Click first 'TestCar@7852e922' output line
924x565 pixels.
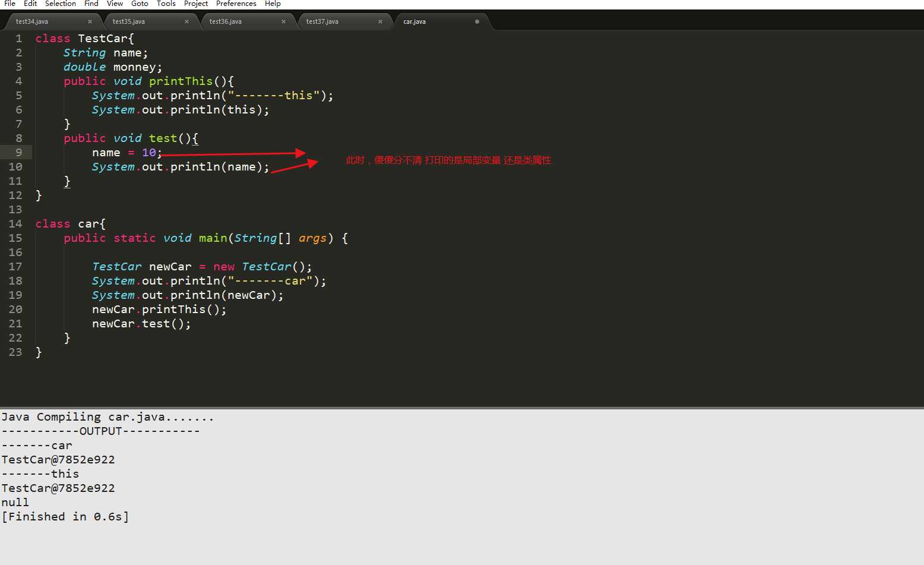pos(58,459)
